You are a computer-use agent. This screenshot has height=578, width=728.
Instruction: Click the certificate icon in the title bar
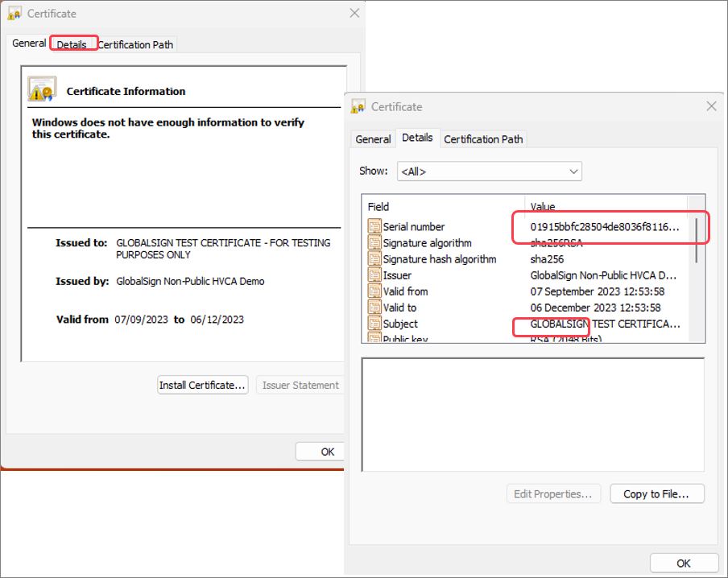point(357,106)
